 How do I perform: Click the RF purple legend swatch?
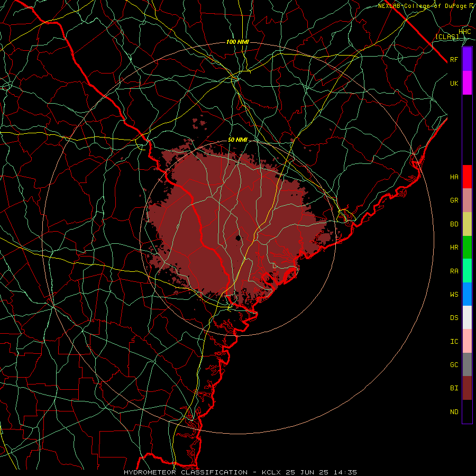(467, 59)
